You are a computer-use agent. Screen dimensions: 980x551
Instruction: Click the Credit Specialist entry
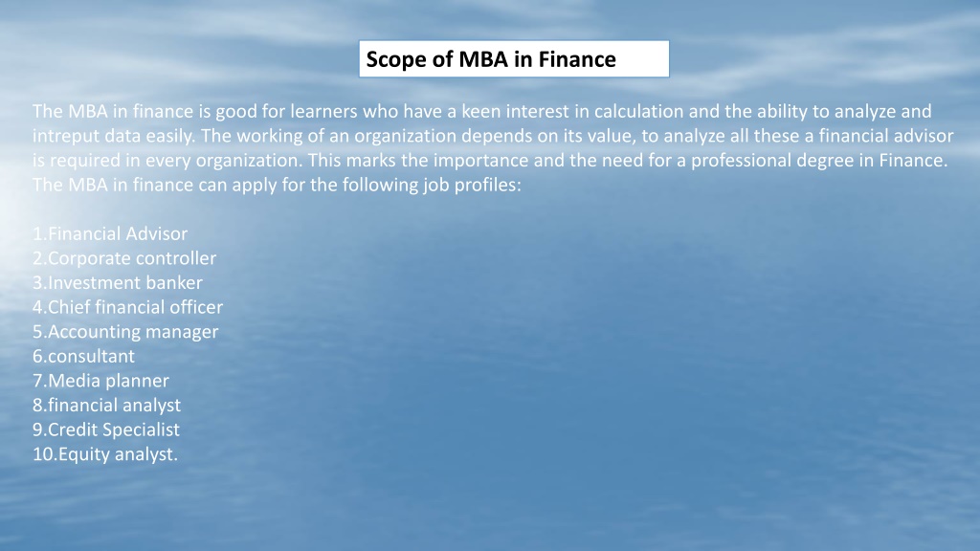tap(106, 430)
